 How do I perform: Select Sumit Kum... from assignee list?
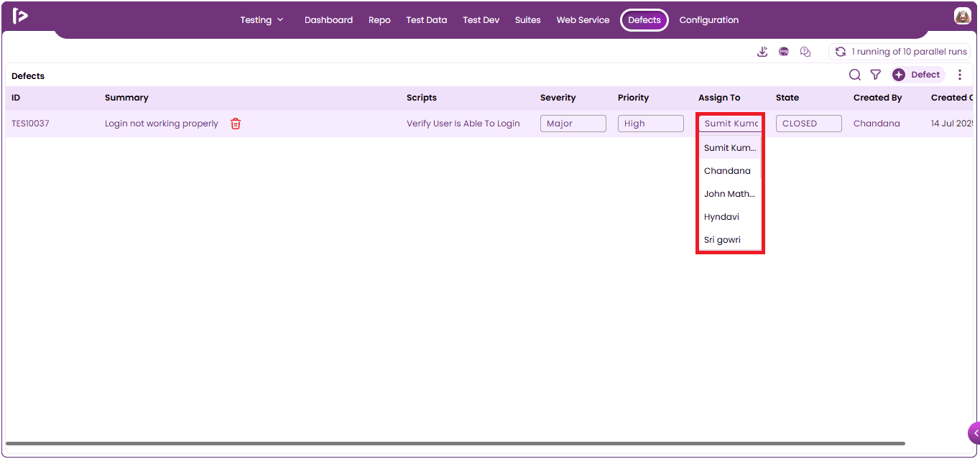730,148
